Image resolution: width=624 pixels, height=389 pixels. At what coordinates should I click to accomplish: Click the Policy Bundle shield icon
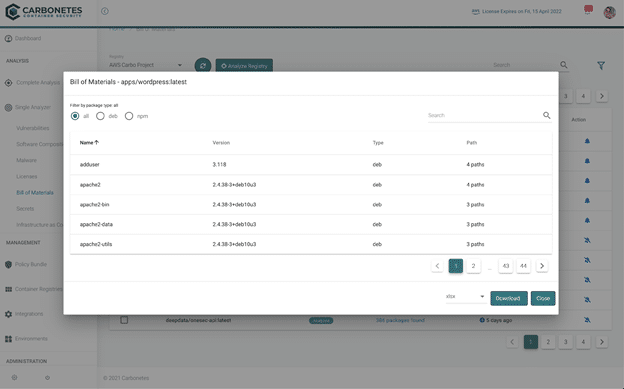point(8,264)
